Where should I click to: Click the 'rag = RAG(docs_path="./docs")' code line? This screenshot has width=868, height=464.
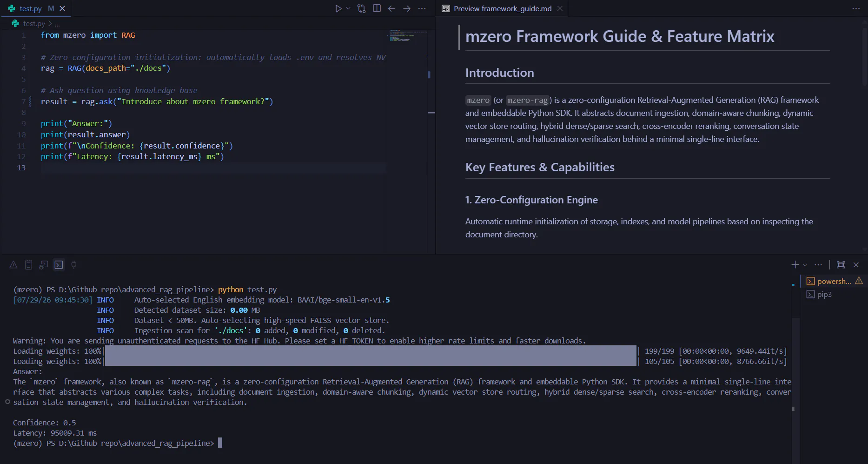click(x=106, y=68)
